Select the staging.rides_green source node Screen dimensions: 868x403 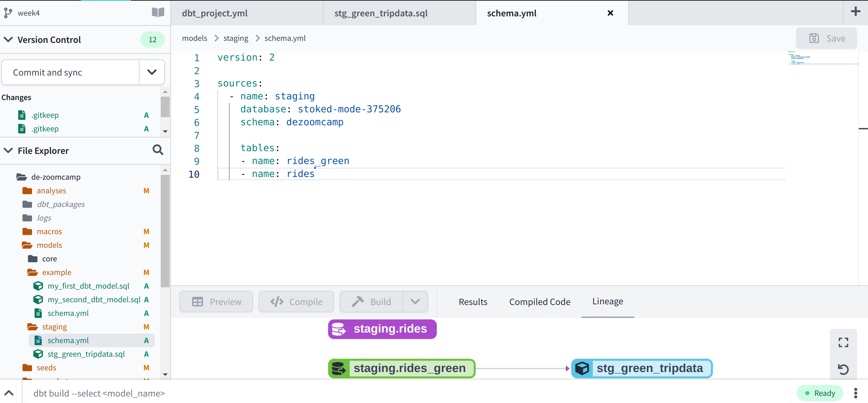[x=402, y=368]
